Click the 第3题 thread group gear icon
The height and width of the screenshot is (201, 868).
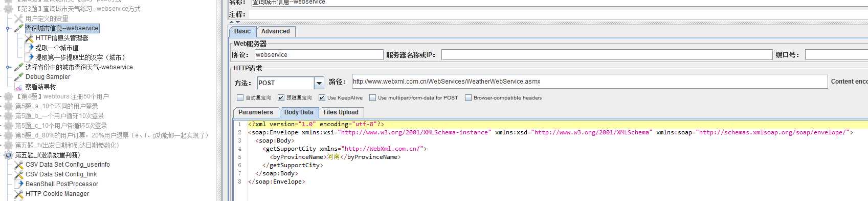9,9
